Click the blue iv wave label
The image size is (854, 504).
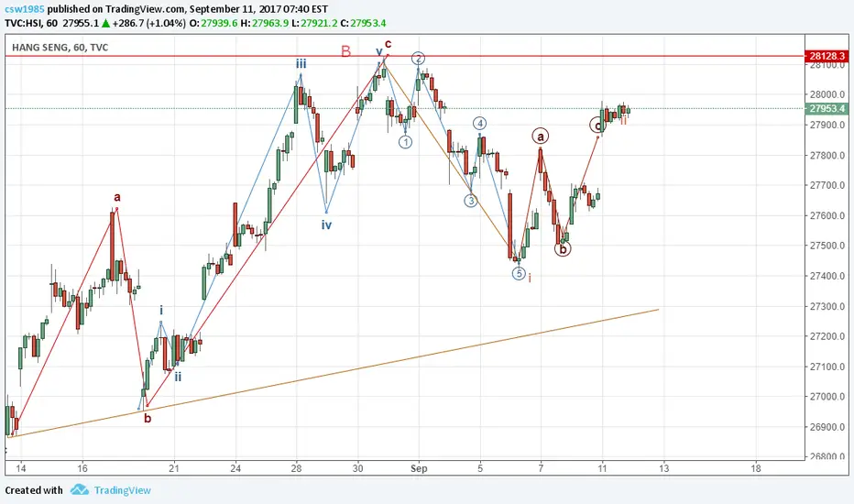pyautogui.click(x=326, y=225)
